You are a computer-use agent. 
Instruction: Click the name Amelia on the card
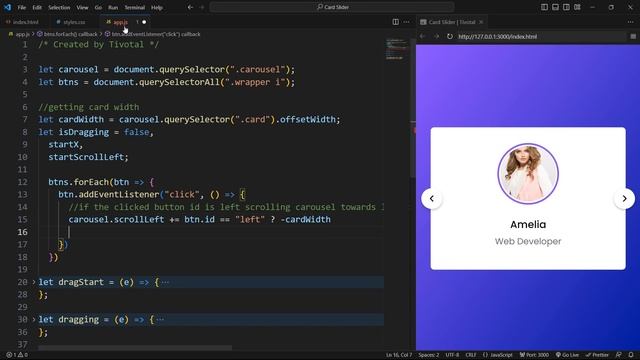click(x=528, y=224)
